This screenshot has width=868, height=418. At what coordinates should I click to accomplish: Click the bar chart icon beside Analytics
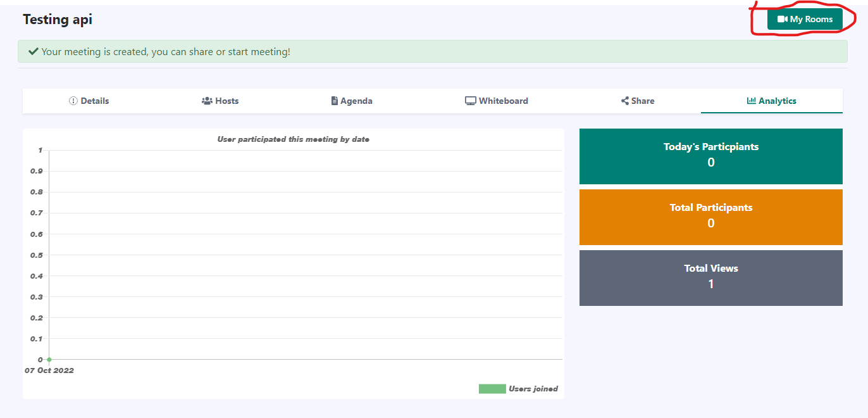752,101
